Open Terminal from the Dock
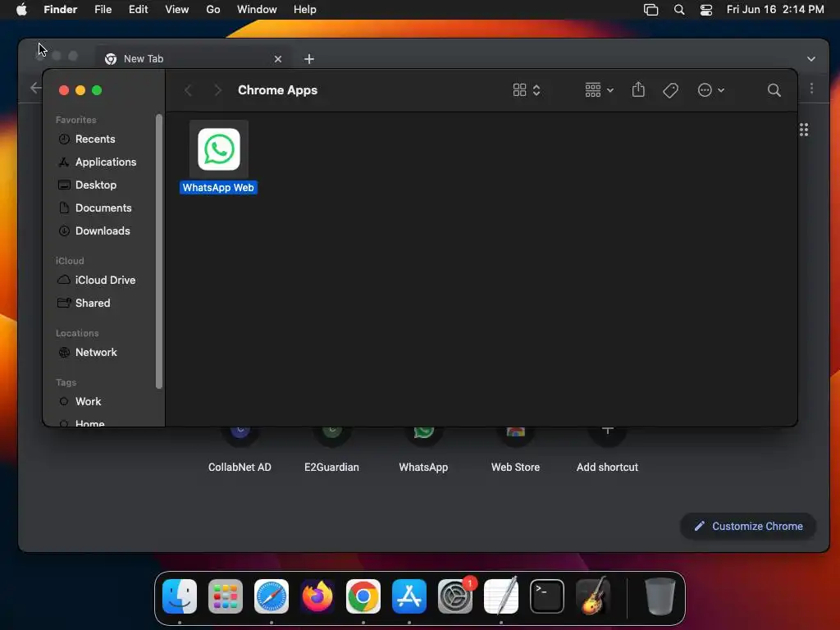This screenshot has width=840, height=630. pyautogui.click(x=547, y=596)
